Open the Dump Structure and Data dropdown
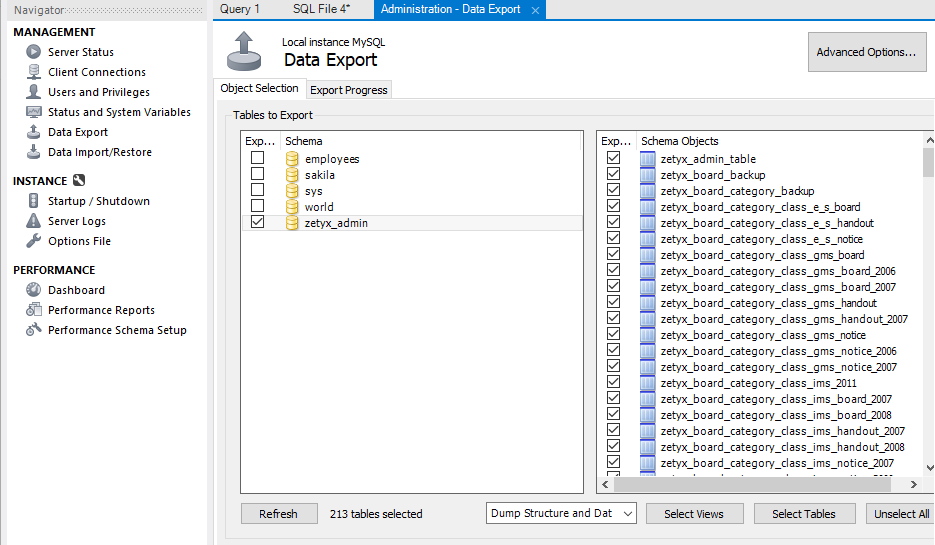935x545 pixels. (561, 513)
